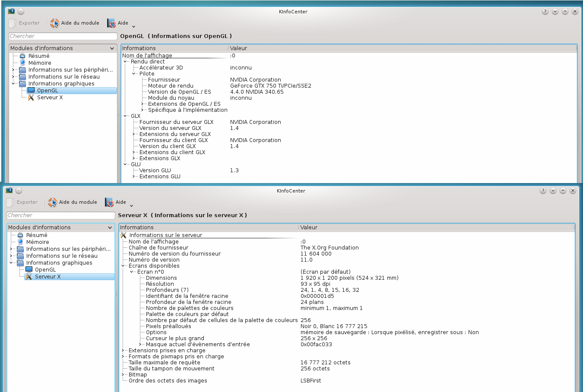Collapse the Rendu direct tree node
The width and height of the screenshot is (583, 392).
[125, 62]
